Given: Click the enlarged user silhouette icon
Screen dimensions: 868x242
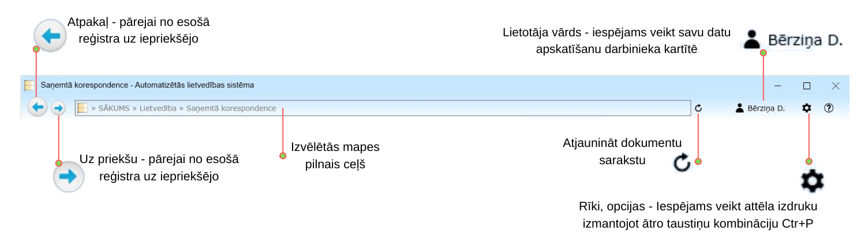Looking at the screenshot, I should (752, 39).
